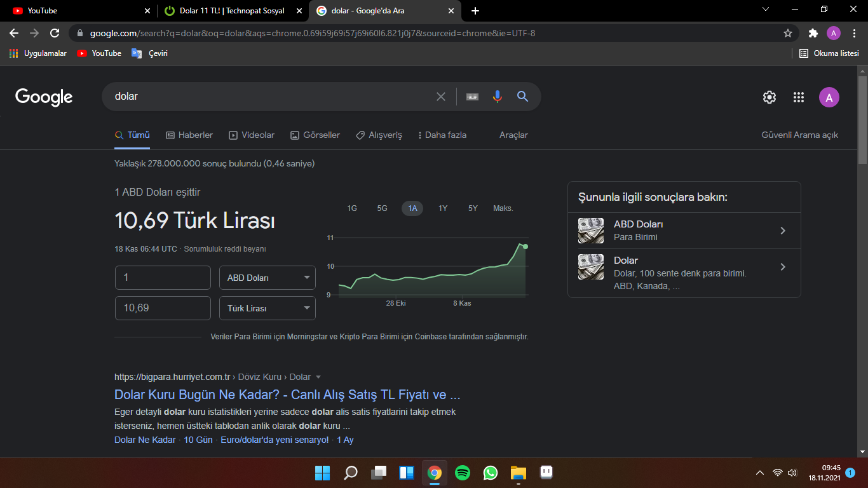Click the browser address bar URL
Image resolution: width=868 pixels, height=488 pixels.
(313, 33)
